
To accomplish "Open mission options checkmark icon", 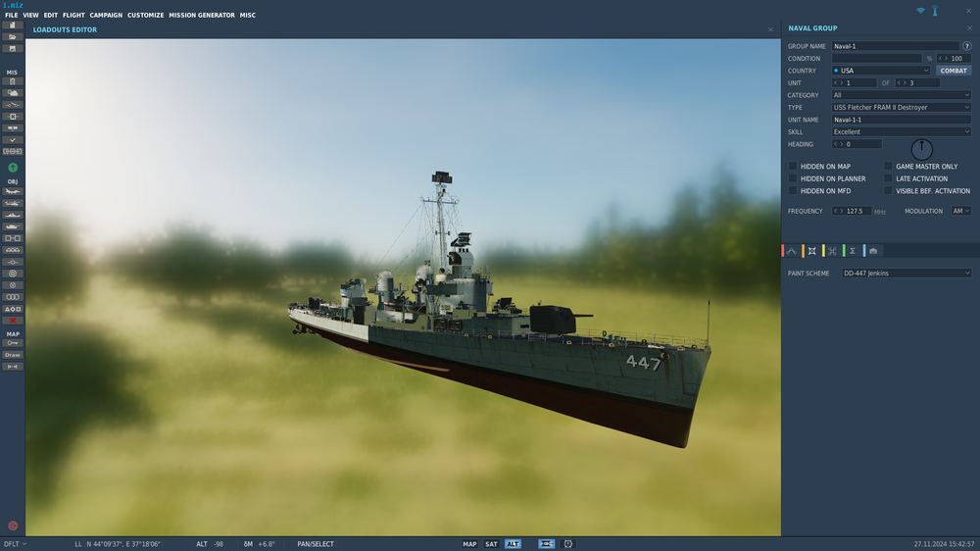I will pyautogui.click(x=12, y=140).
